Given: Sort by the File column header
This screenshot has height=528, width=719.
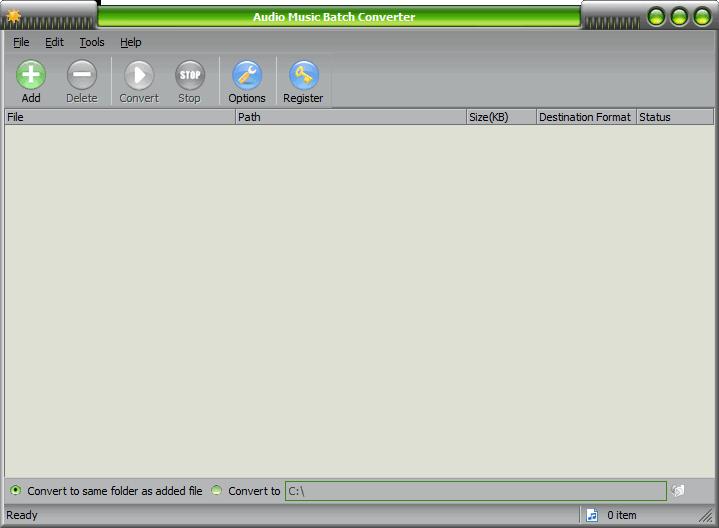Looking at the screenshot, I should pos(120,117).
